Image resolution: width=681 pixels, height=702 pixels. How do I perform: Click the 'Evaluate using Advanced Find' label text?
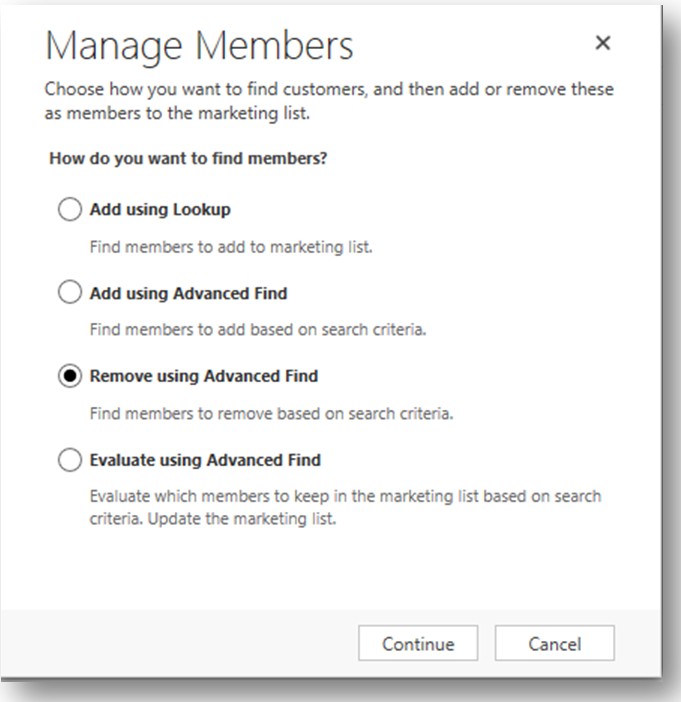pos(205,460)
